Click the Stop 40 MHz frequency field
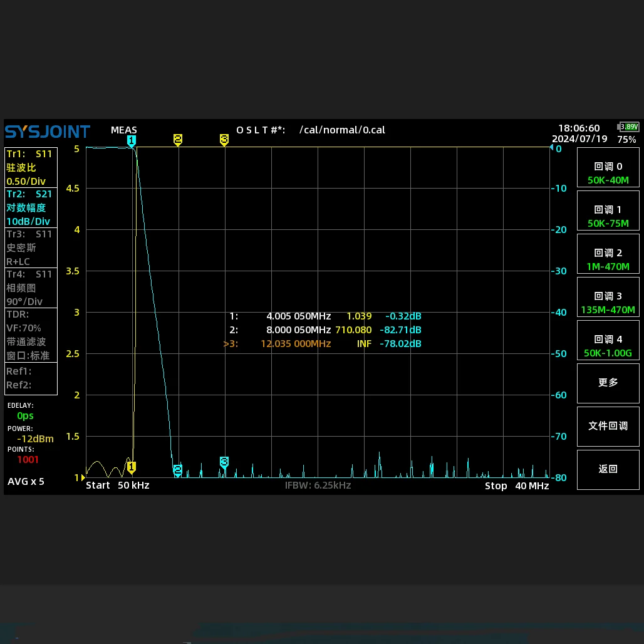This screenshot has height=644, width=644. pyautogui.click(x=517, y=486)
